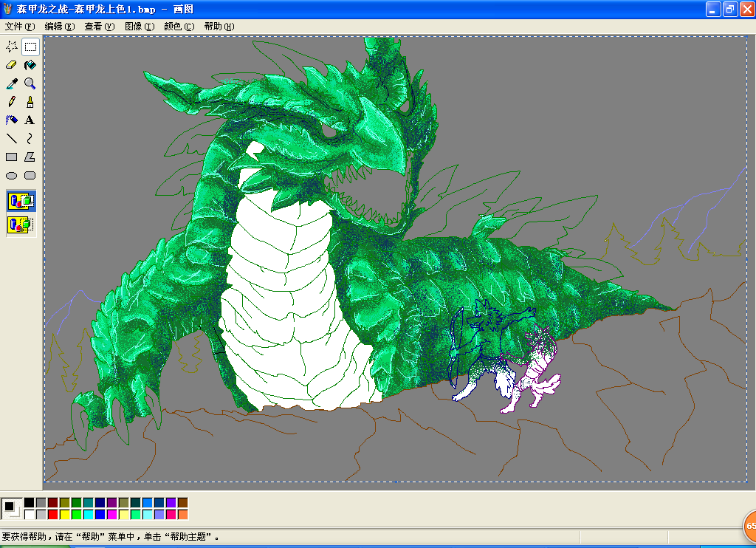This screenshot has height=548, width=756.
Task: Enable transparent selection mode option
Action: 21,225
